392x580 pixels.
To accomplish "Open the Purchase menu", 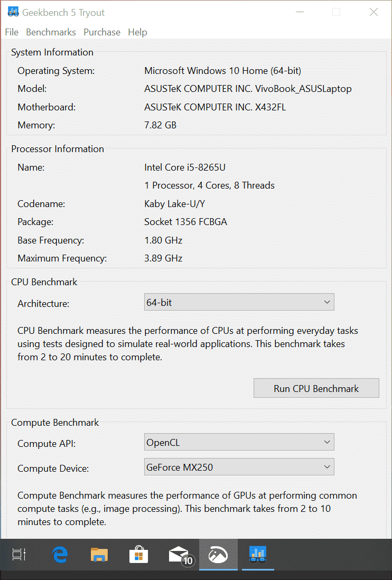I will pos(102,32).
